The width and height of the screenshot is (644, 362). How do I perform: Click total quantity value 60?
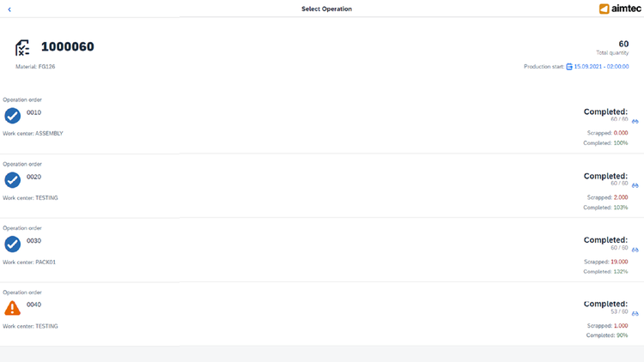[x=623, y=44]
